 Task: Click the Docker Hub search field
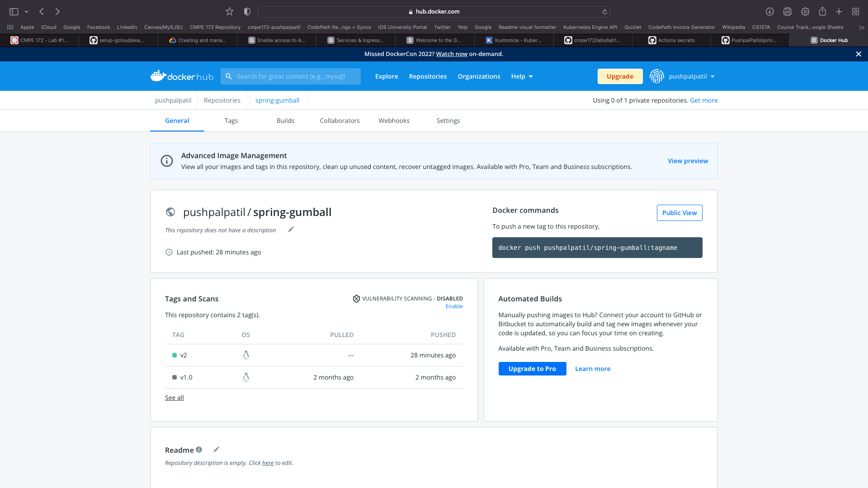(291, 76)
